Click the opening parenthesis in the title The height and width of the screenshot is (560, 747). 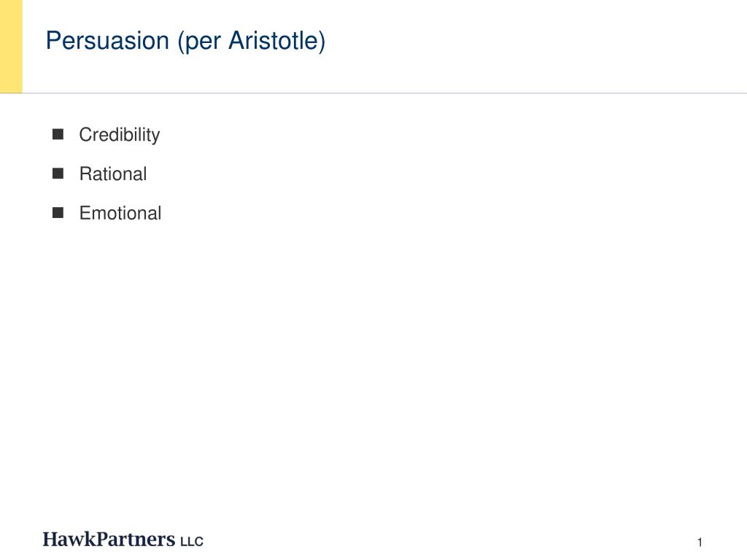[181, 42]
